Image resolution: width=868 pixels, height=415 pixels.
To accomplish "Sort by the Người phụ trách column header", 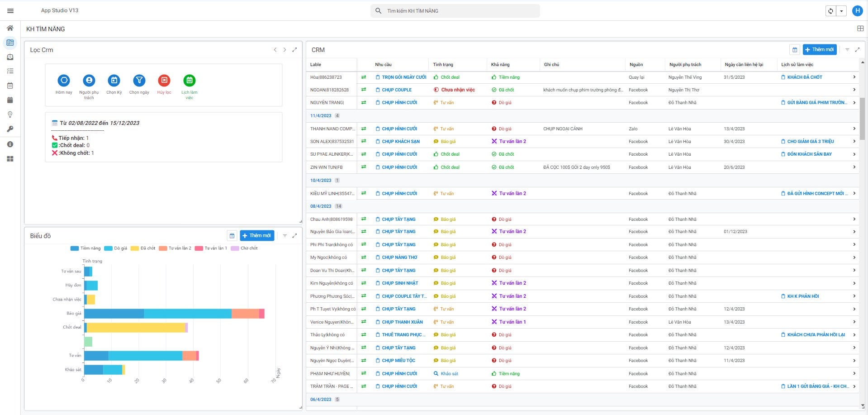I will (685, 65).
